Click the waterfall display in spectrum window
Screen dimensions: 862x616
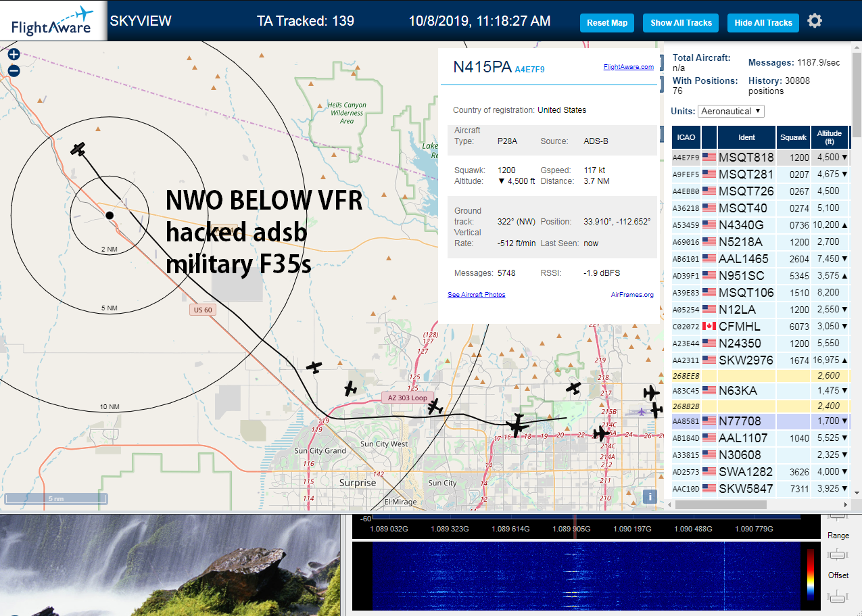point(586,576)
